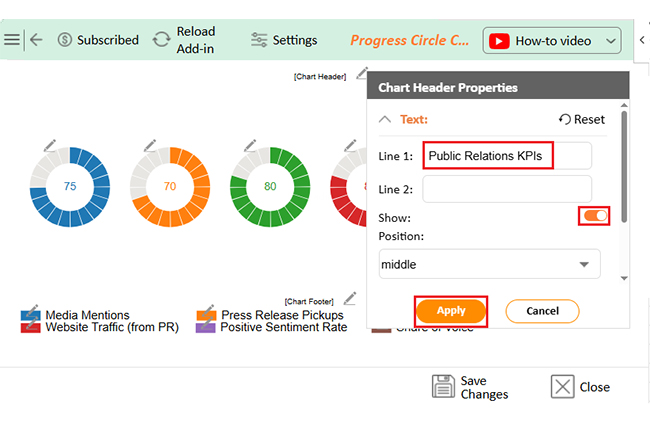Click the Media Mentions blue legend swatch

tap(31, 315)
